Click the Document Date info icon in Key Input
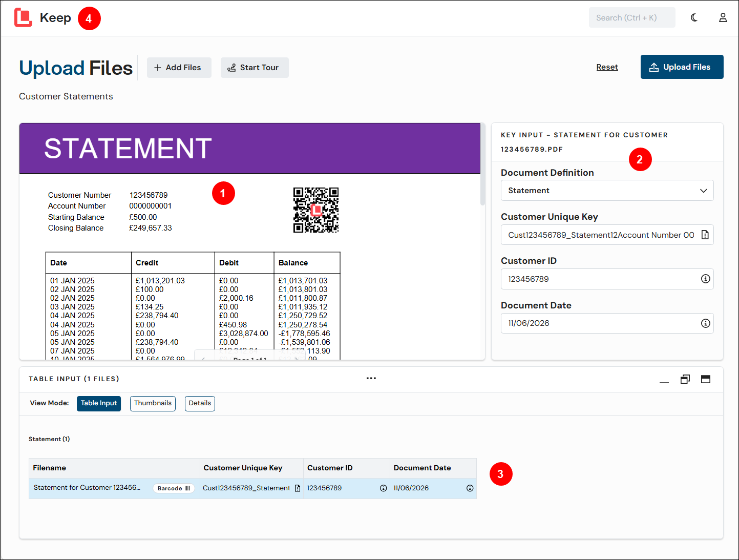The width and height of the screenshot is (739, 560). 706,323
